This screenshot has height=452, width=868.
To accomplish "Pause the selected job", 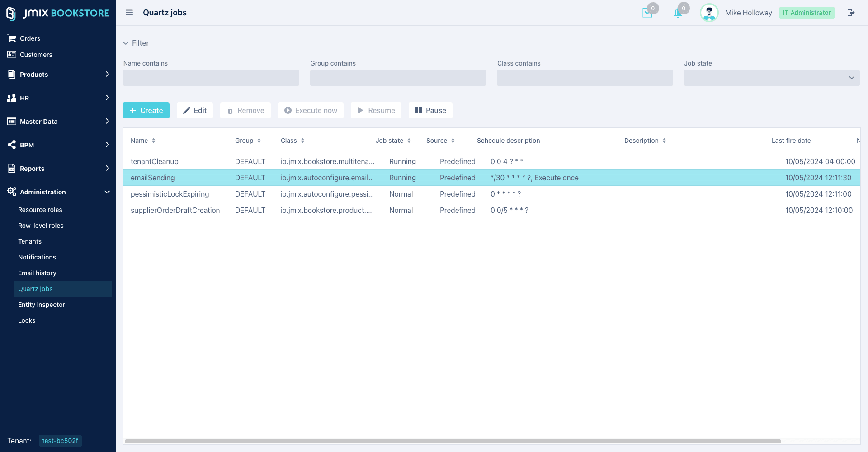I will point(430,110).
